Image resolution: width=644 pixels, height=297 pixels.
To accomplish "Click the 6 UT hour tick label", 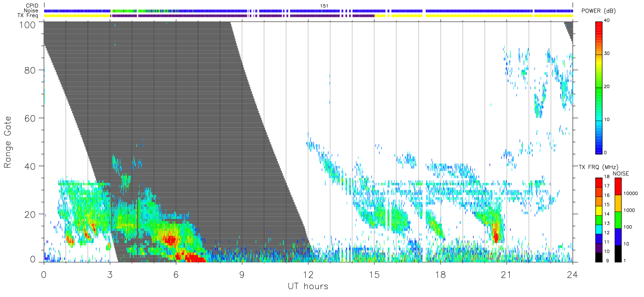I will [176, 274].
